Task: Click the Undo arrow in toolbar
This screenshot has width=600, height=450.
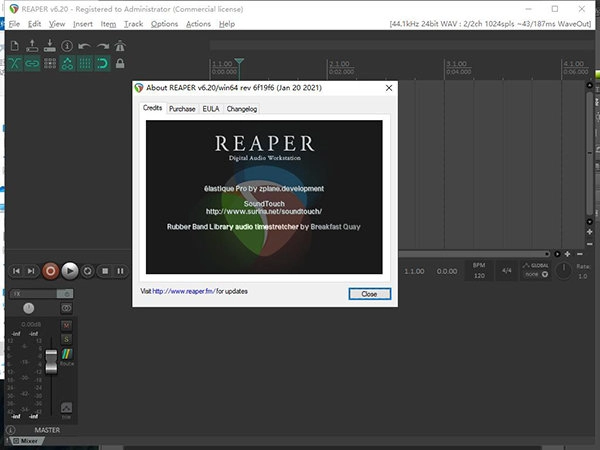Action: pyautogui.click(x=86, y=46)
